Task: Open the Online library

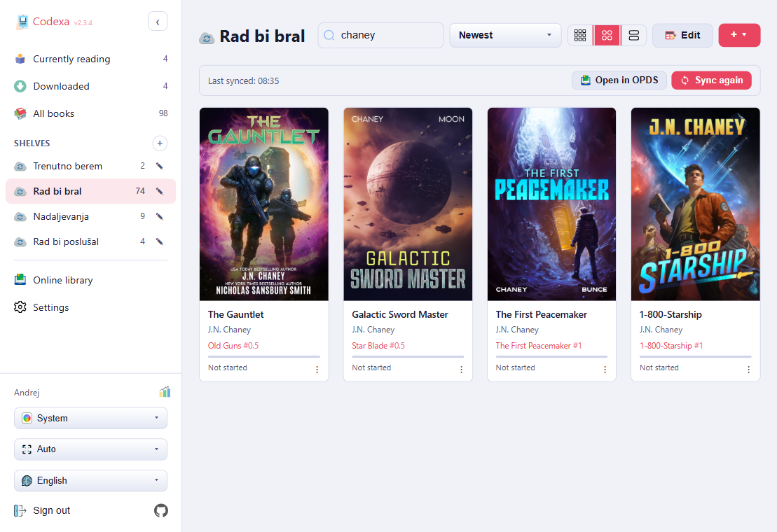Action: click(90, 280)
